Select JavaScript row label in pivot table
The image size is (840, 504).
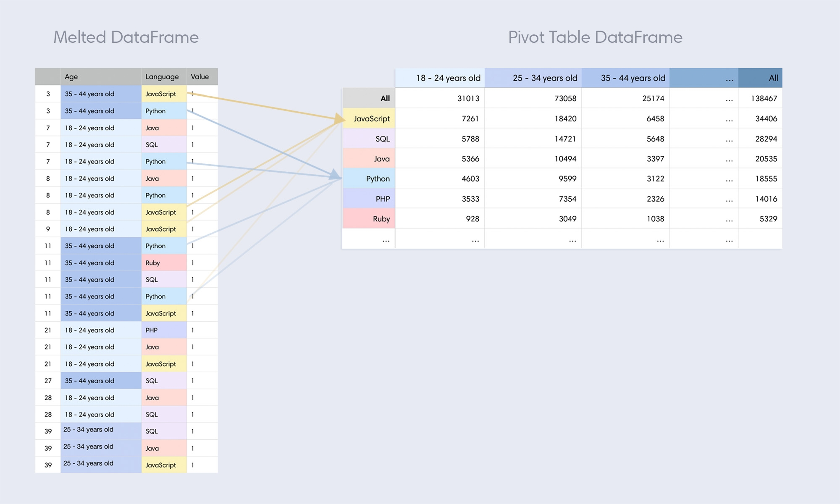point(369,118)
